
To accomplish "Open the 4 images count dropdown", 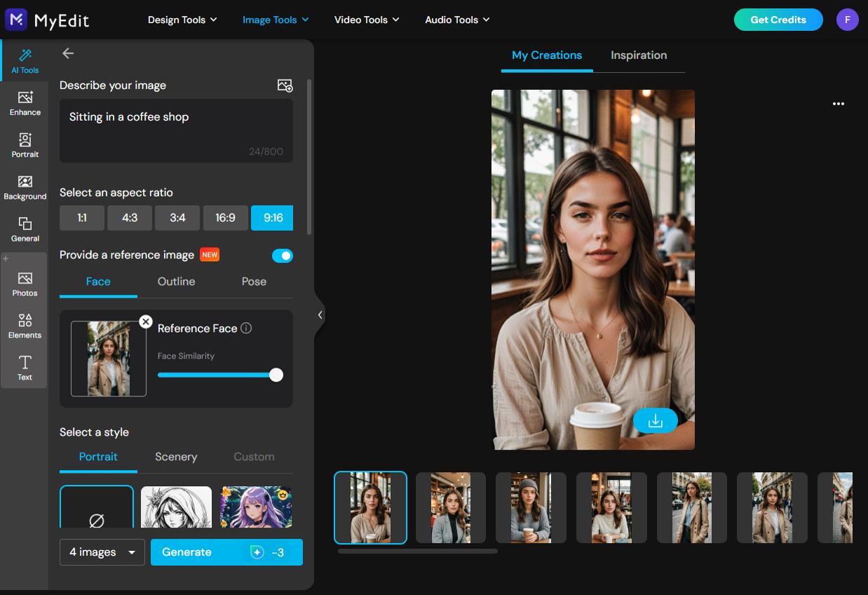I will click(102, 552).
